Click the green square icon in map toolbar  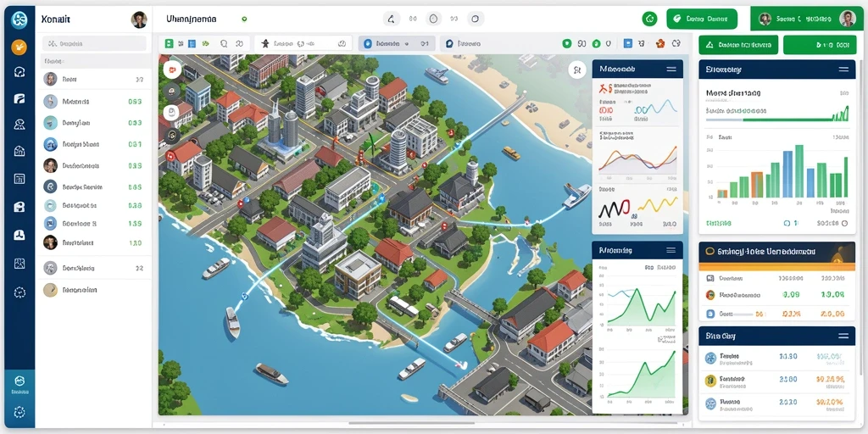170,43
